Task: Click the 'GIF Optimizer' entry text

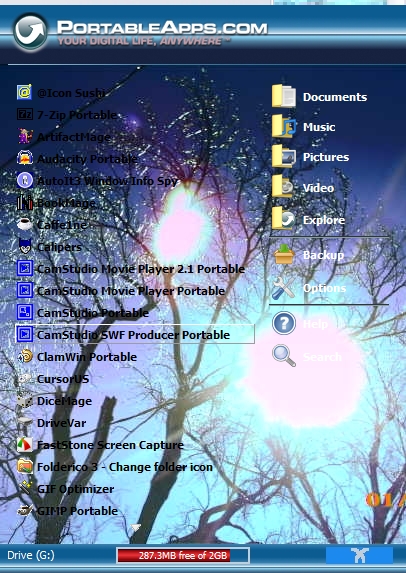Action: [76, 489]
